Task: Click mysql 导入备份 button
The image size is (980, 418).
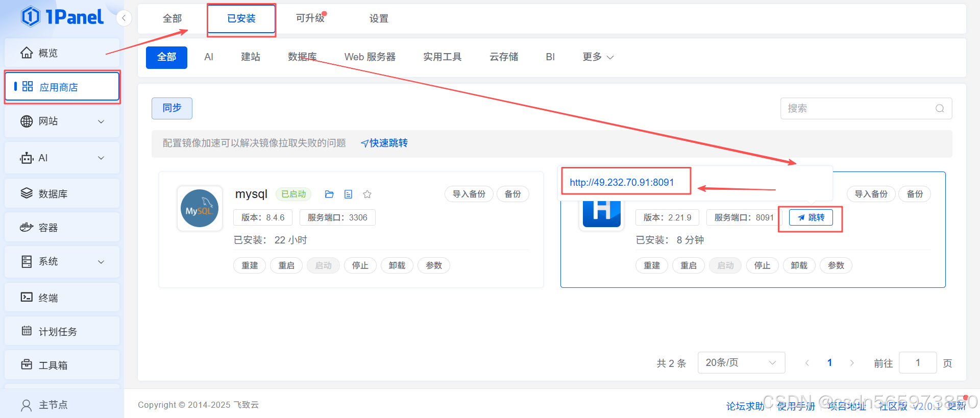Action: (469, 194)
